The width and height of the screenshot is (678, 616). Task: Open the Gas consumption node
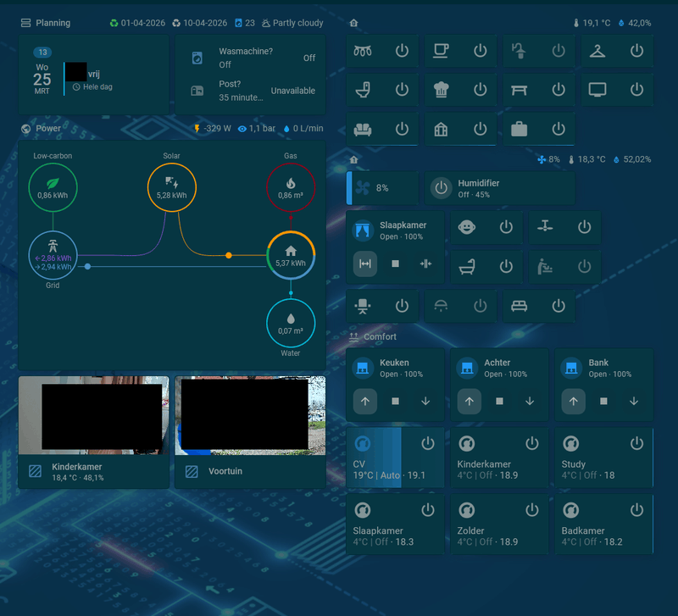[x=291, y=187]
